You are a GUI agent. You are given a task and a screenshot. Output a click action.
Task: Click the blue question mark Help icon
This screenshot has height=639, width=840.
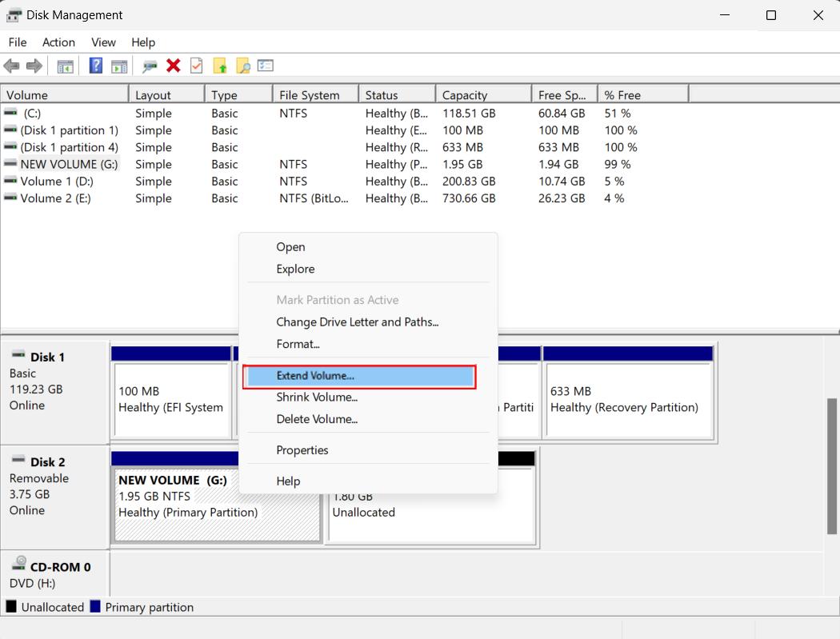96,66
